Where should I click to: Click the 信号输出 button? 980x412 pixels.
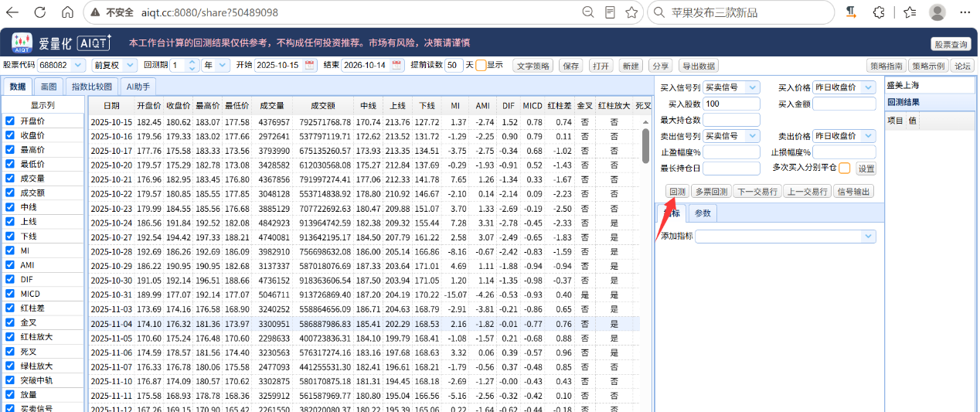(x=854, y=192)
